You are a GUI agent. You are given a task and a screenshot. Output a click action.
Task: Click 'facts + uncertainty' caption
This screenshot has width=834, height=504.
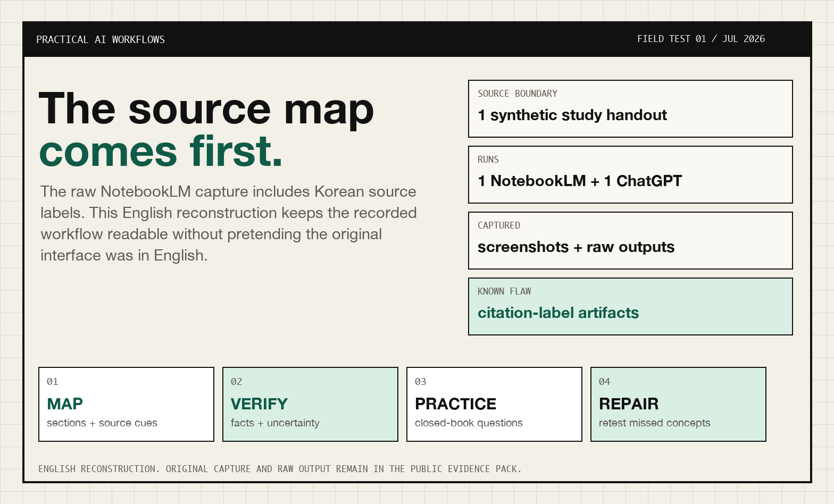pyautogui.click(x=275, y=423)
